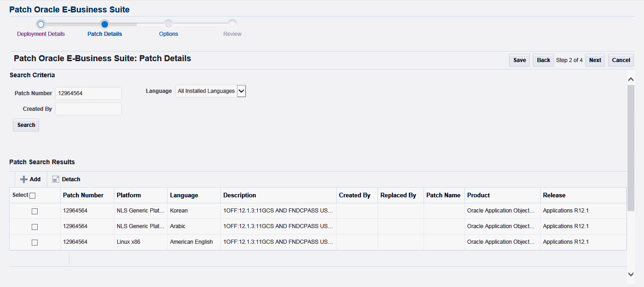Click the Detach table icon
644x287 pixels.
(56, 179)
